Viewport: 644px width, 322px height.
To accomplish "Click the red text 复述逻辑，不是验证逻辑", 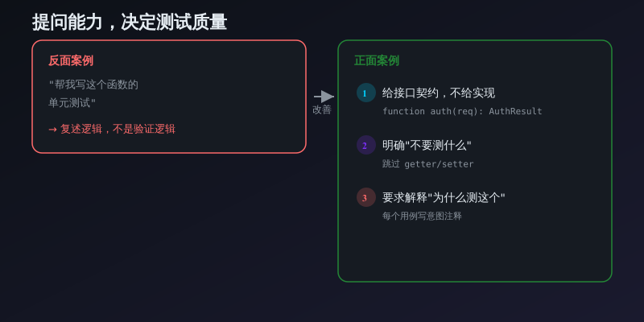I will coord(118,129).
